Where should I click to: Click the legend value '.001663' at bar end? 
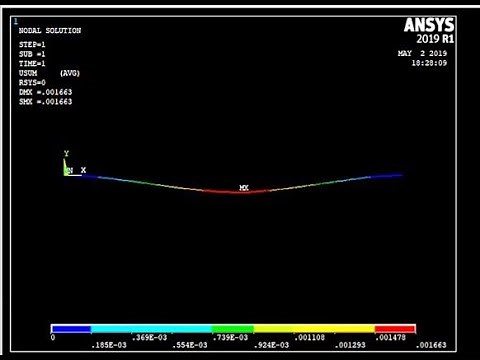pos(431,345)
